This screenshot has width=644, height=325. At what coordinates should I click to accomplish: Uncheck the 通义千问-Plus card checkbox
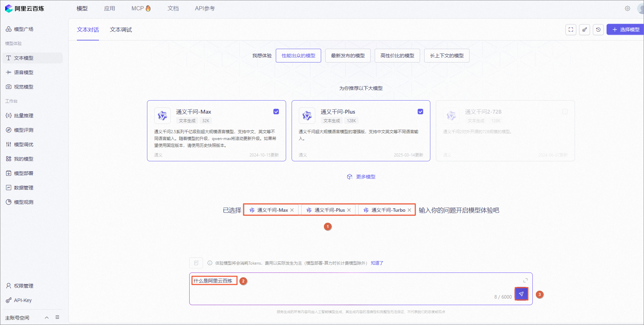click(420, 112)
